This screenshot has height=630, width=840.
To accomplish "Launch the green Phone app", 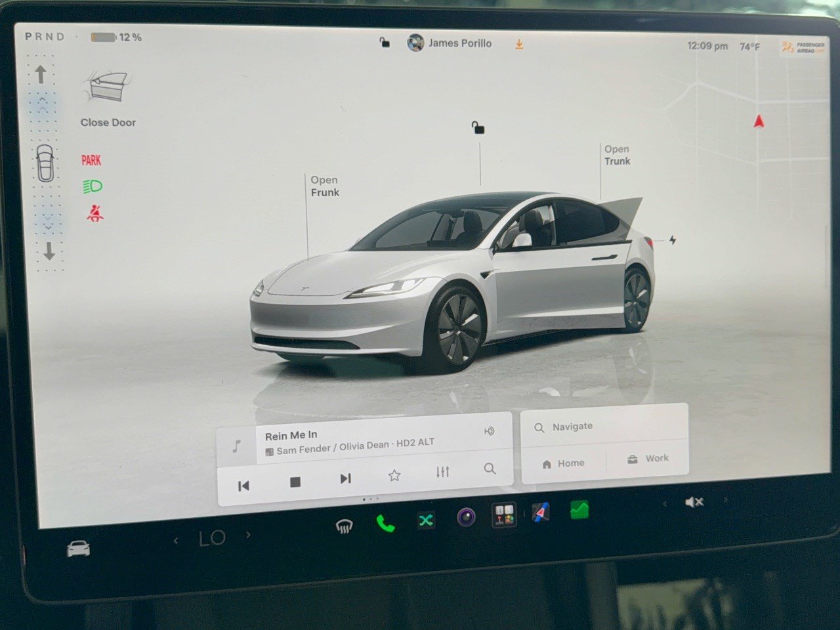I will click(x=385, y=523).
